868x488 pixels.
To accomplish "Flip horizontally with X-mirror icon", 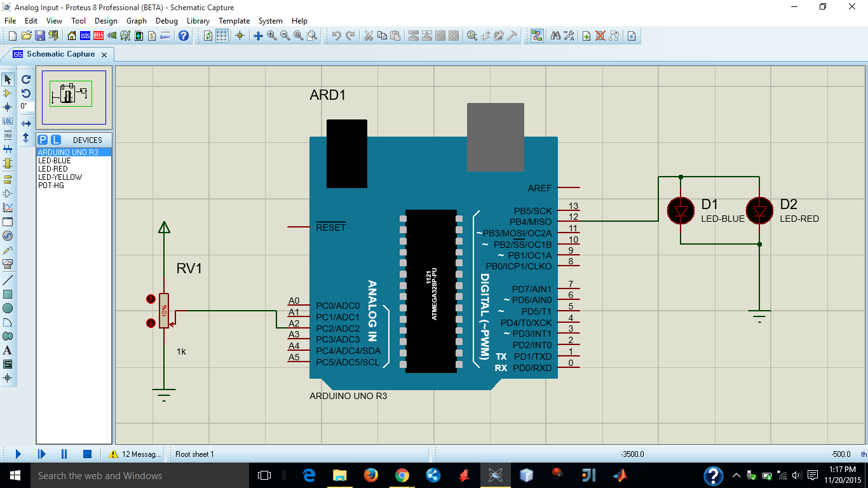I will point(26,123).
